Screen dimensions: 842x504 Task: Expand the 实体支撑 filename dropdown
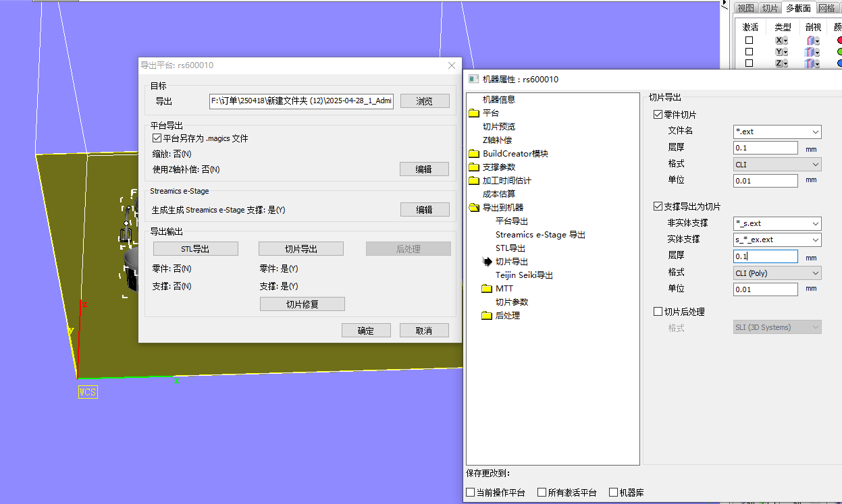(816, 240)
